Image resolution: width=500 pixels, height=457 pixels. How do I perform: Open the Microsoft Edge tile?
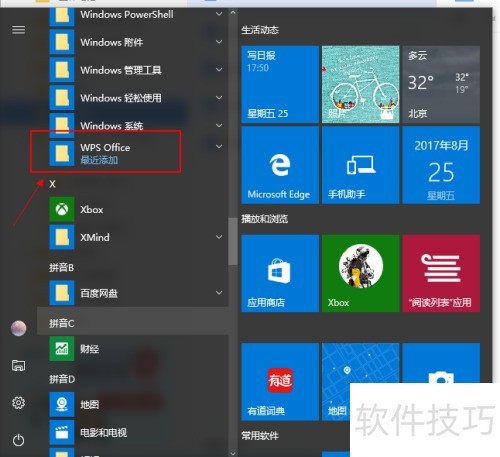point(280,165)
